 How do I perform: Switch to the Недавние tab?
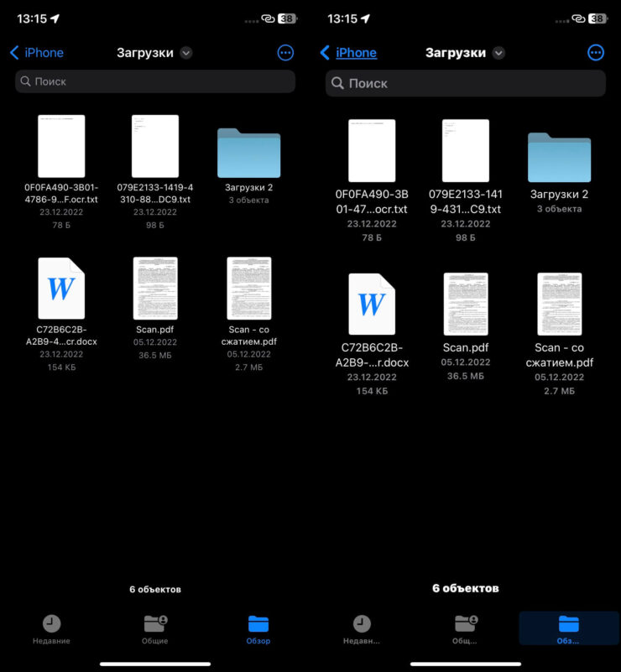(x=52, y=628)
